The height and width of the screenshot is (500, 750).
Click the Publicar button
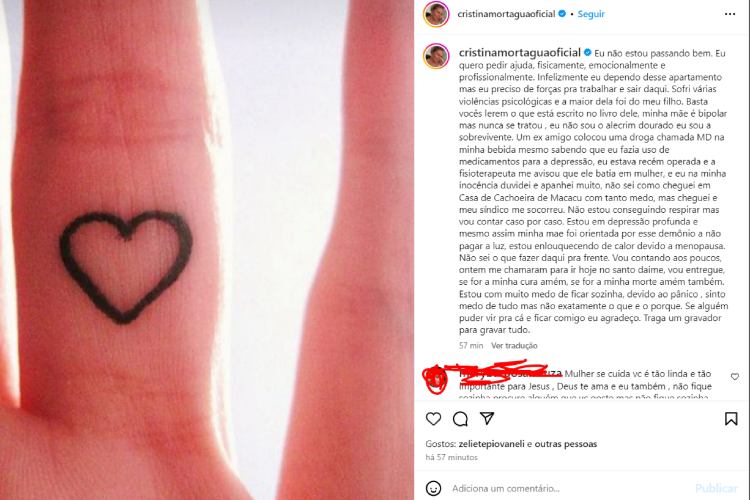point(716,489)
